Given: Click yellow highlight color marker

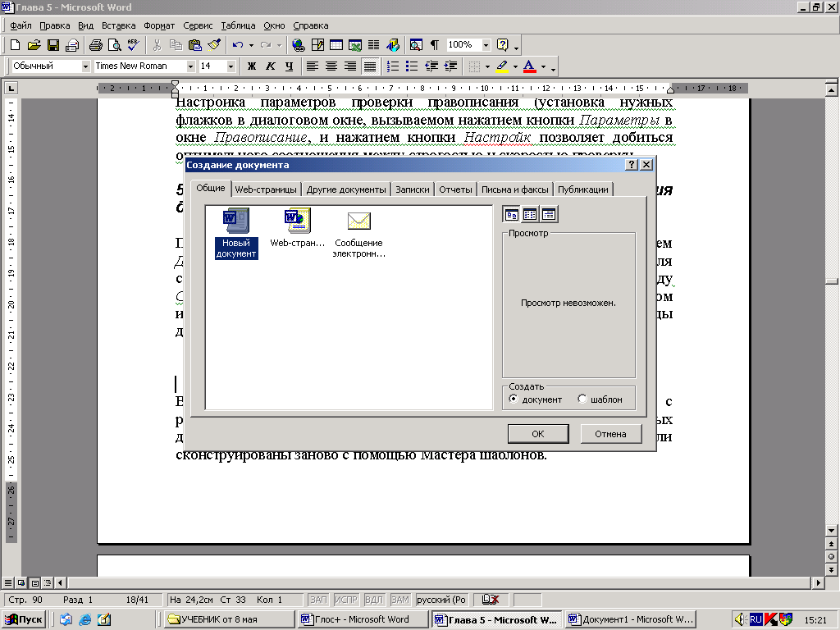Looking at the screenshot, I should click(x=502, y=66).
